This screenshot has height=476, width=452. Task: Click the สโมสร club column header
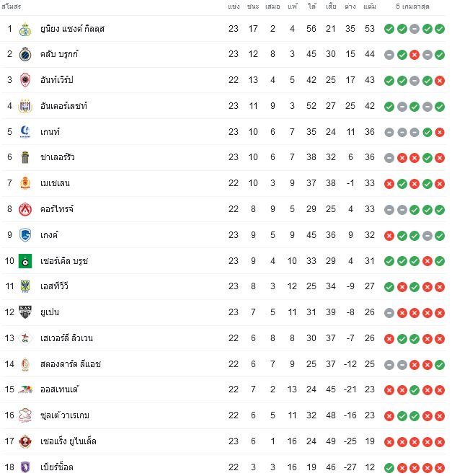point(12,6)
